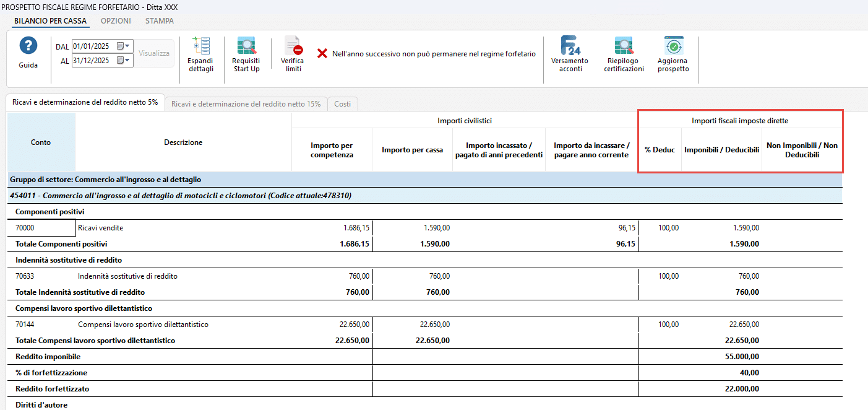Run the Verifica limiti check
The width and height of the screenshot is (868, 410).
(293, 55)
